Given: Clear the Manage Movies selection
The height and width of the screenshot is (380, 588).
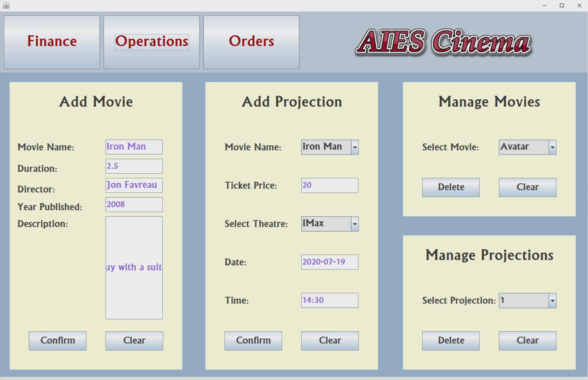Looking at the screenshot, I should coord(528,188).
